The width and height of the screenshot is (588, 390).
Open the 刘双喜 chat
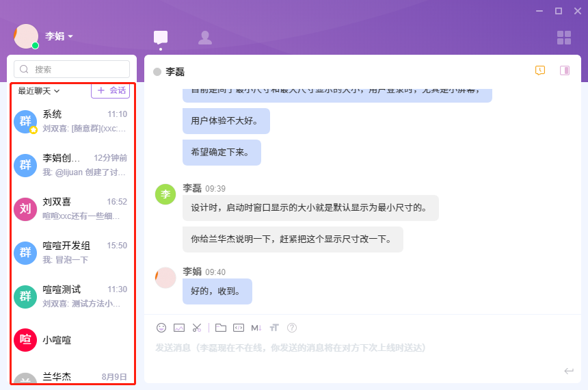72,208
